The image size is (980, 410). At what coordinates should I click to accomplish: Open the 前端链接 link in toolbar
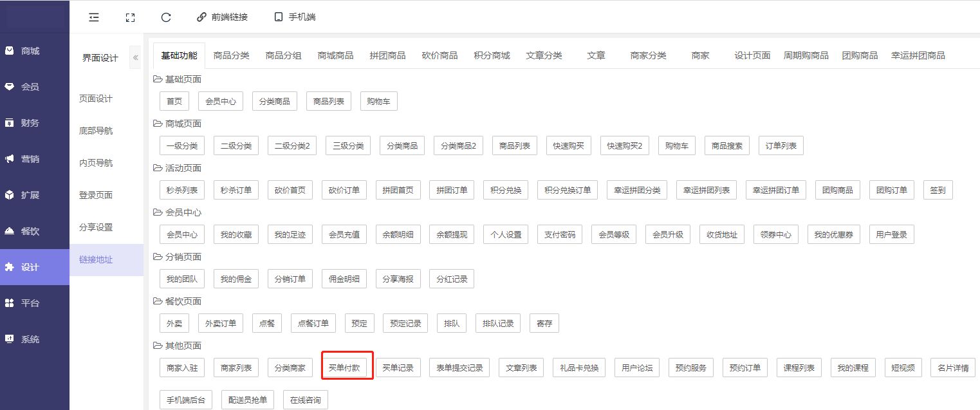point(223,17)
